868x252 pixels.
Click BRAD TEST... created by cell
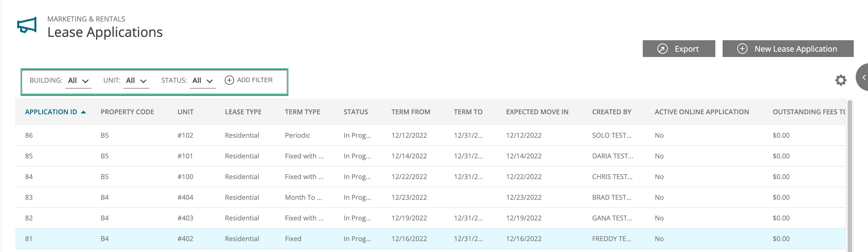click(612, 197)
